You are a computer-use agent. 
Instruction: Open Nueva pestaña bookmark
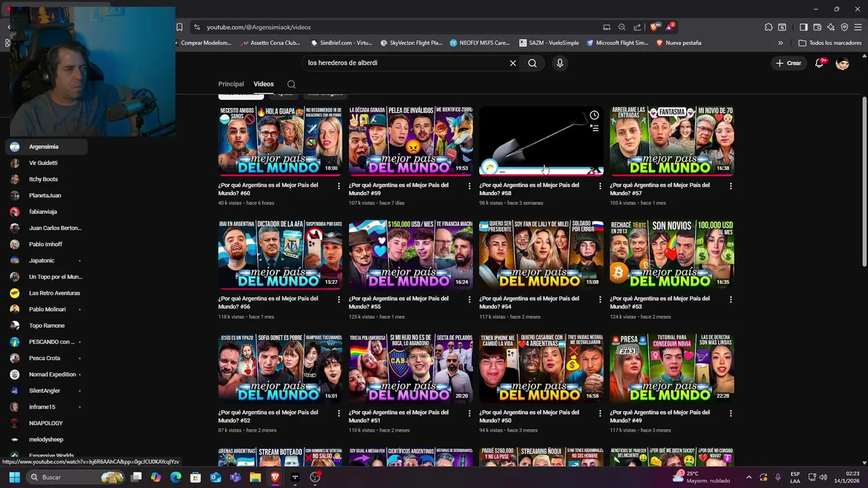tap(678, 43)
